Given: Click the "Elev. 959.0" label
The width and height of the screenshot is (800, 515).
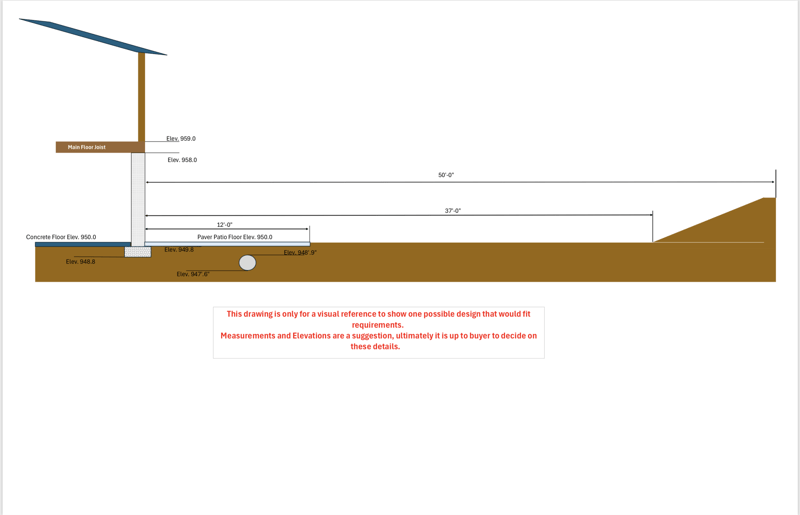Looking at the screenshot, I should point(181,138).
